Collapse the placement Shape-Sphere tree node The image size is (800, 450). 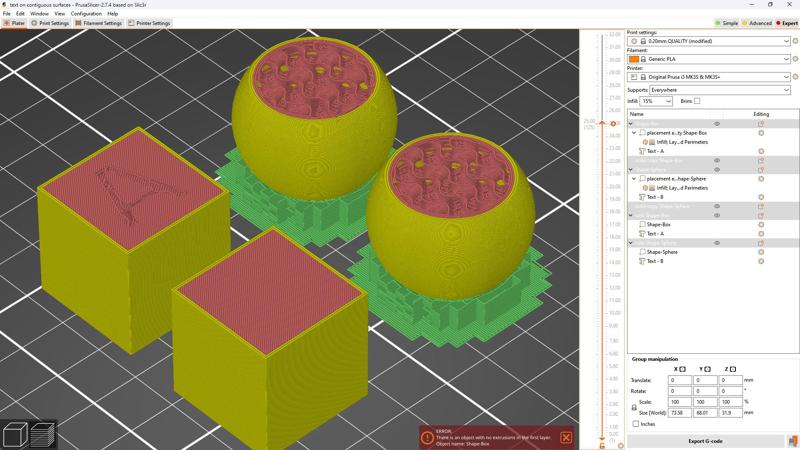634,179
